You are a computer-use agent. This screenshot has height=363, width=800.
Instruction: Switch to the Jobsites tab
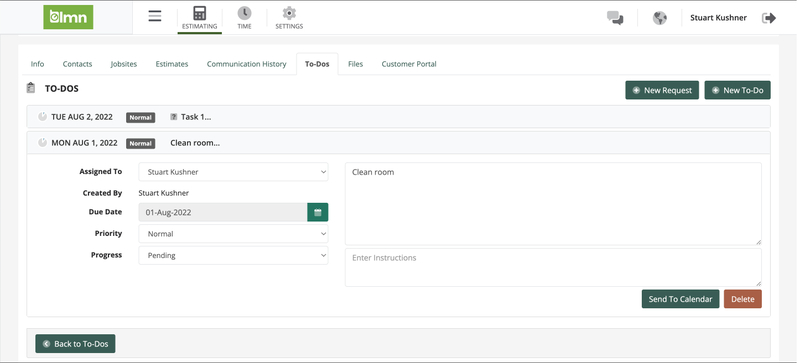pos(124,64)
